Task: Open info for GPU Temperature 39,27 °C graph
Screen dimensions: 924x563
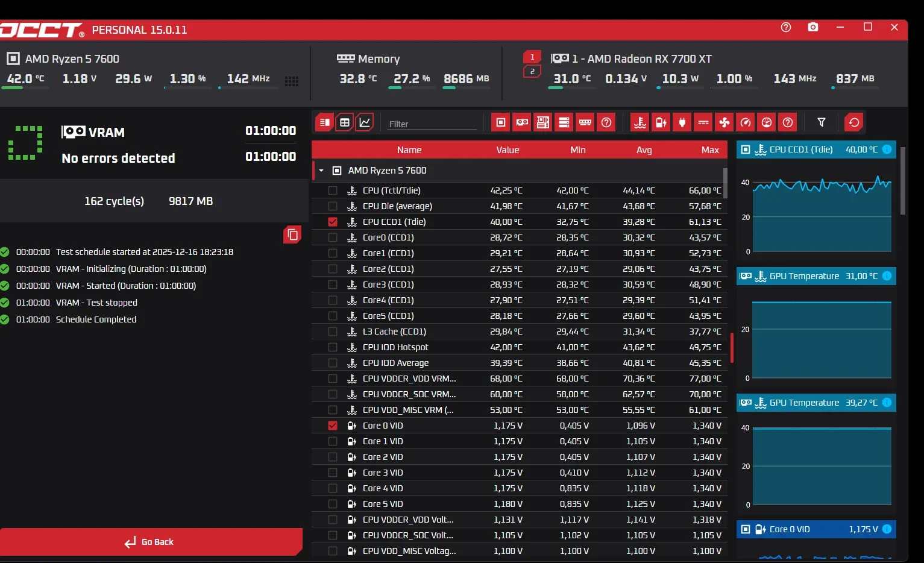Action: click(887, 403)
